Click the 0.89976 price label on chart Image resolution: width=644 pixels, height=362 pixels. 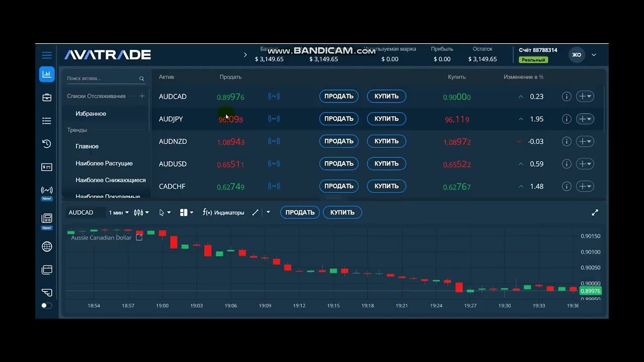590,291
